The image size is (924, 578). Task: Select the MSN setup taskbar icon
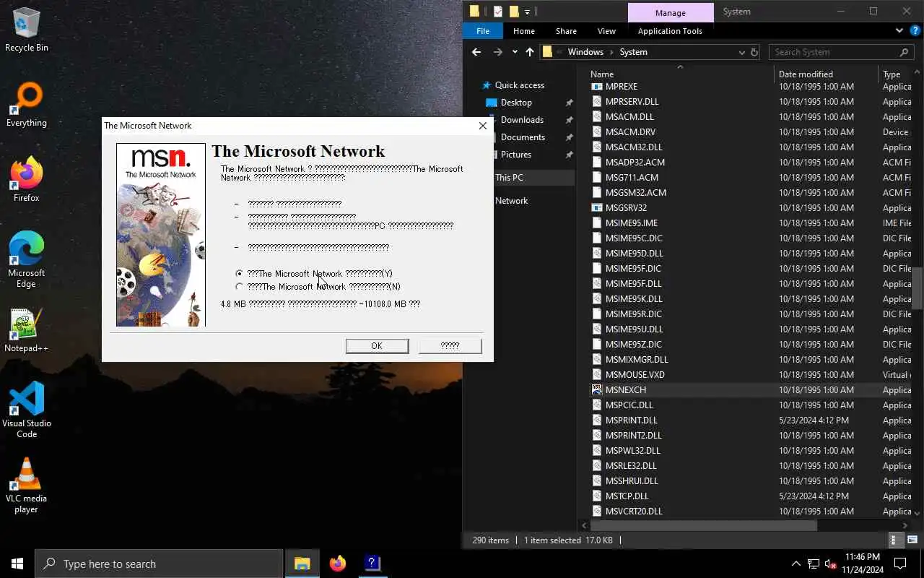click(x=372, y=564)
